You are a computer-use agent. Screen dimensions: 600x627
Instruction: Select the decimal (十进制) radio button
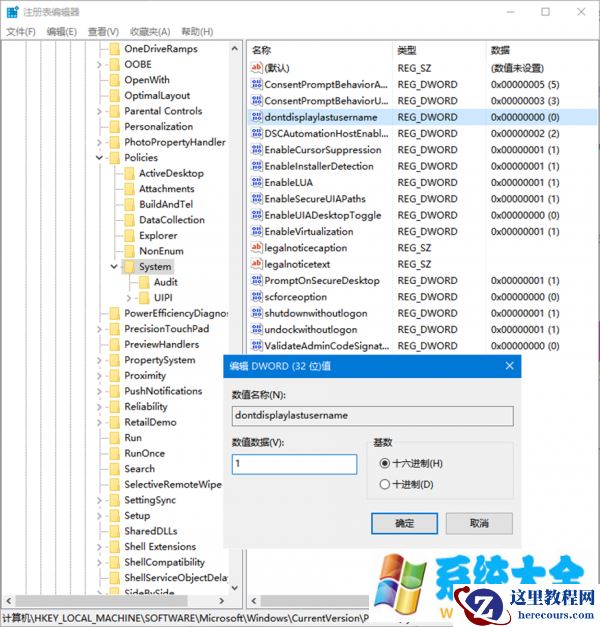384,484
